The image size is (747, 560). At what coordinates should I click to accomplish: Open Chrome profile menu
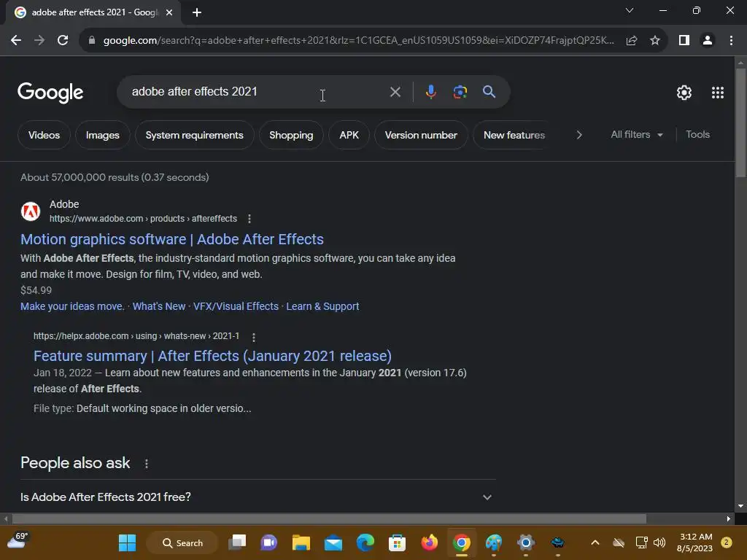708,41
